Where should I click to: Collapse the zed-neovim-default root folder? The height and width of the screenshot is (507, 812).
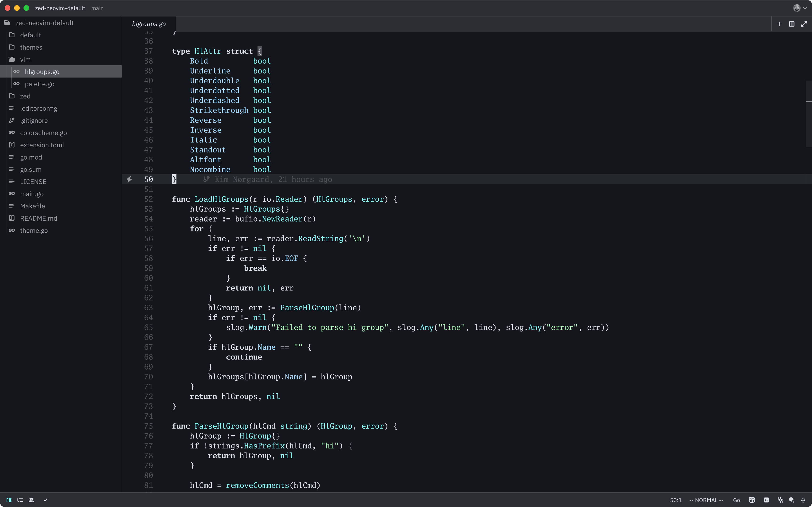click(x=61, y=23)
